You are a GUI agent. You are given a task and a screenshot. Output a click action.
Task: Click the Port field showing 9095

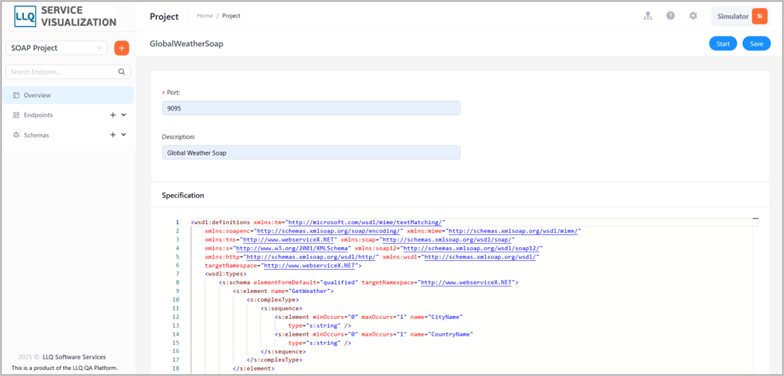coord(311,108)
